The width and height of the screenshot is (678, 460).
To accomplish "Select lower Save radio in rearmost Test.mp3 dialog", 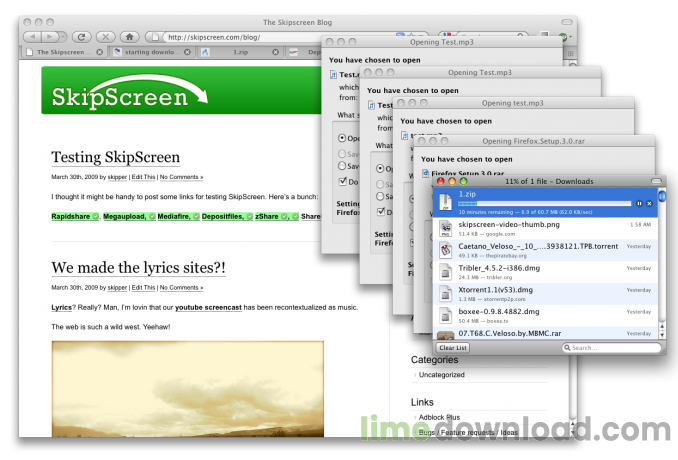I will (x=342, y=166).
